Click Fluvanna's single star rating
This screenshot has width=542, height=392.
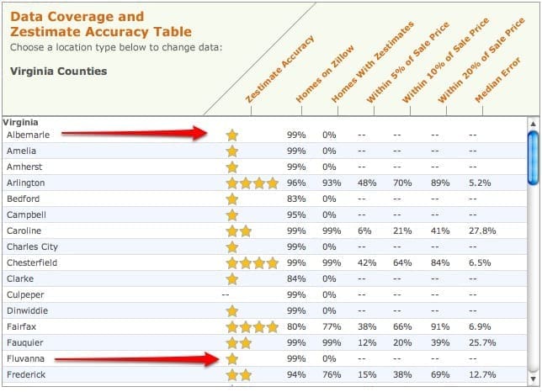[x=232, y=359]
